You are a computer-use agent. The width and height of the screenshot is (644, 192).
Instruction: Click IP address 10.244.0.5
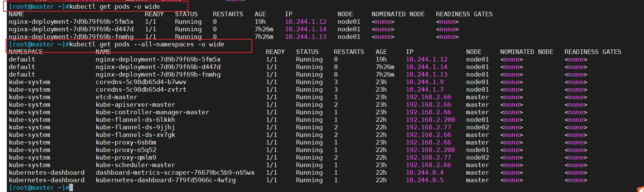(425, 180)
